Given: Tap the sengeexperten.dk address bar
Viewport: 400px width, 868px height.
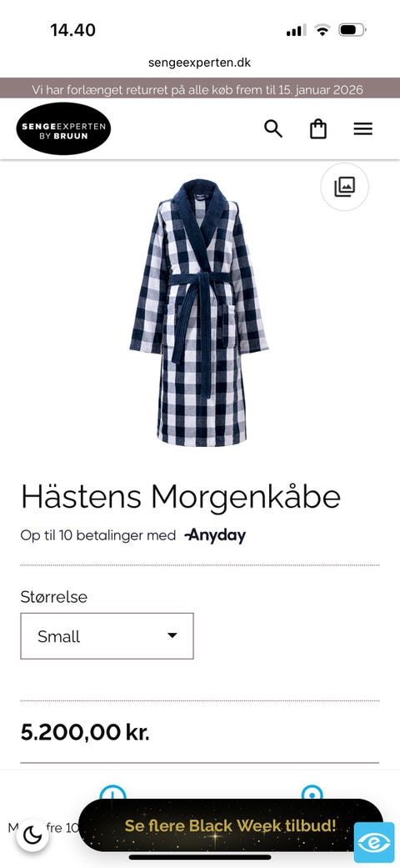Looking at the screenshot, I should tap(200, 63).
